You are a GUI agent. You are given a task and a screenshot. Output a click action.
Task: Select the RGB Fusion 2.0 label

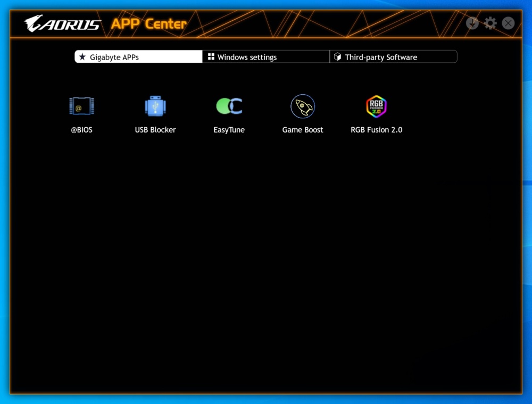point(376,130)
